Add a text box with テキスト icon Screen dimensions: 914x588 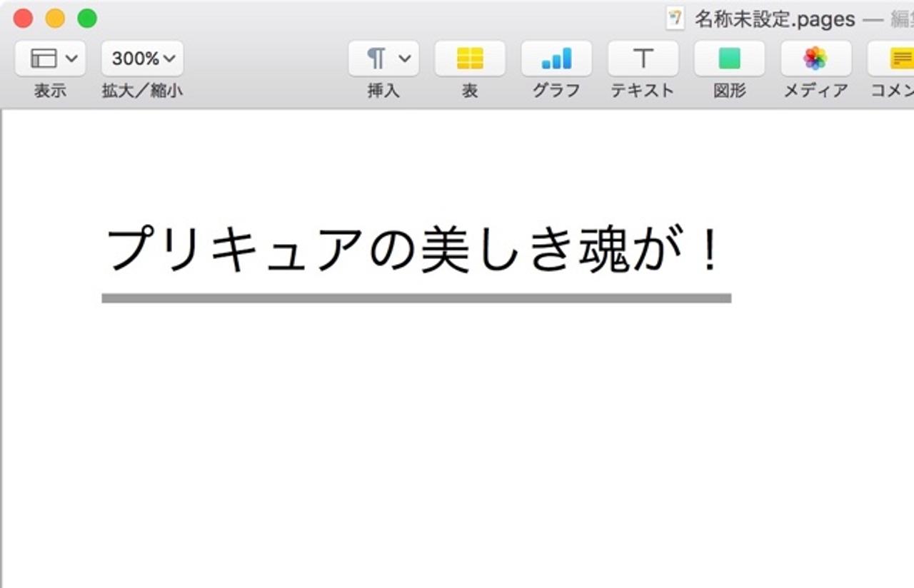643,59
